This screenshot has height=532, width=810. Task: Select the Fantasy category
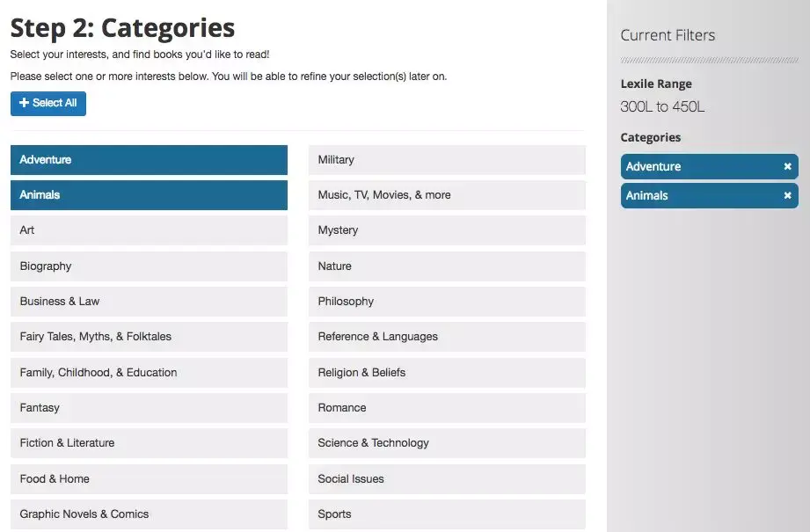(x=149, y=408)
